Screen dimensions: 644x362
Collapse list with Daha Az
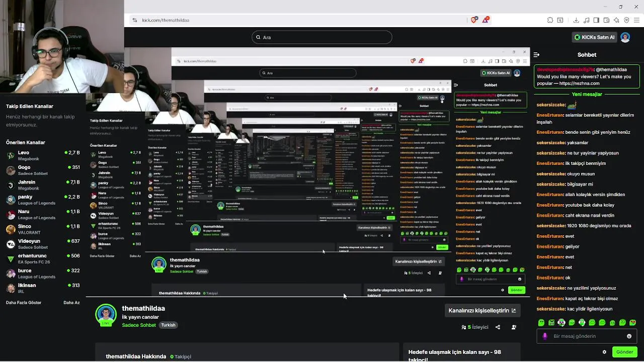tap(71, 303)
